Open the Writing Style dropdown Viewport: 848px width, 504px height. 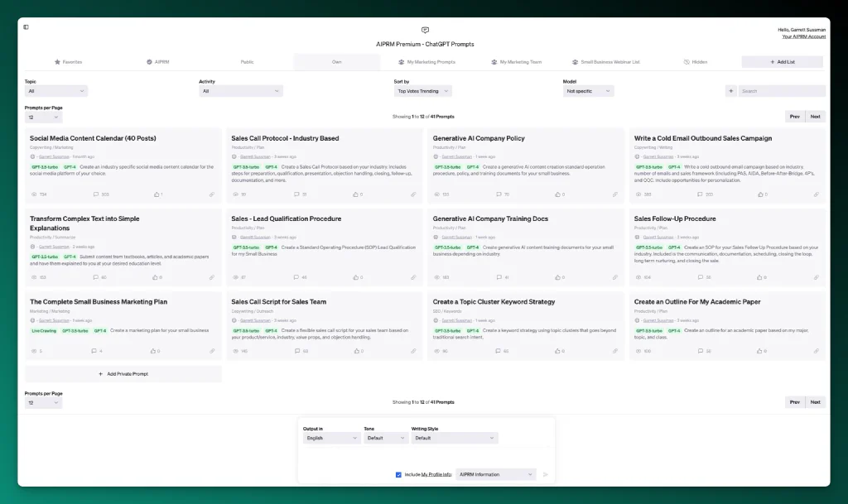click(x=454, y=438)
